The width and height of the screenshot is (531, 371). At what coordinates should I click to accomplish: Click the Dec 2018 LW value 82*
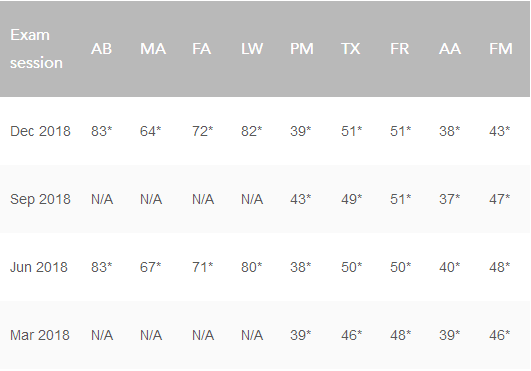251,131
